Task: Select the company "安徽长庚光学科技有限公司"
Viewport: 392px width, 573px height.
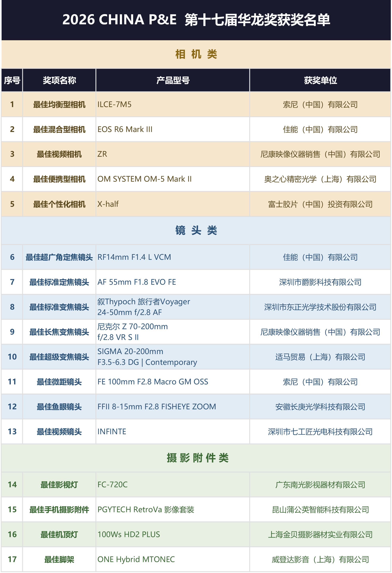Action: point(320,407)
